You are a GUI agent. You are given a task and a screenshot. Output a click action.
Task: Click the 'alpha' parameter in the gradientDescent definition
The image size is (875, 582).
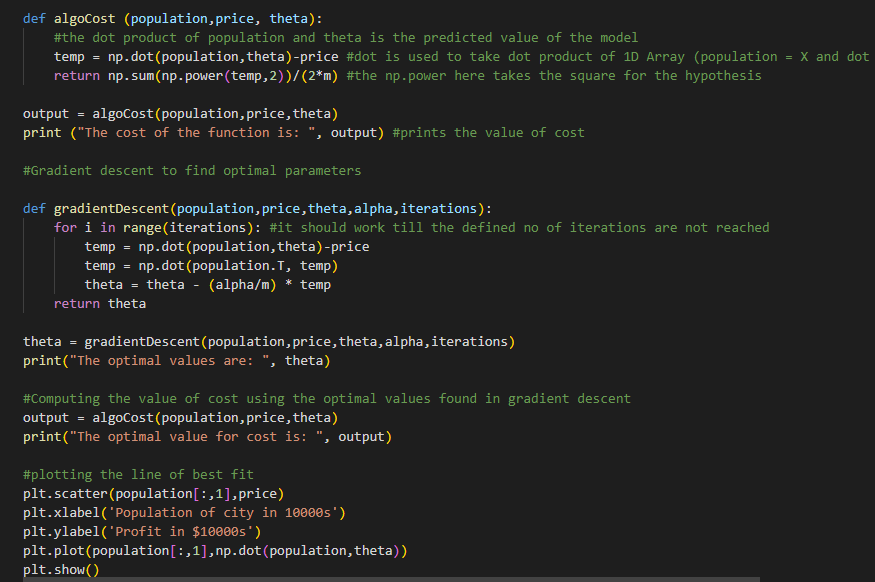[x=373, y=209]
